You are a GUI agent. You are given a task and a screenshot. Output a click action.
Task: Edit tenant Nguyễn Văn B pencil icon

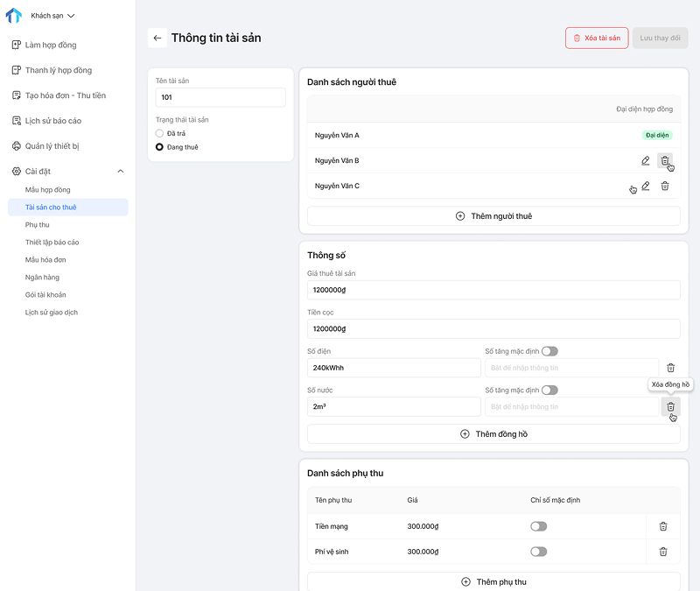coord(646,160)
